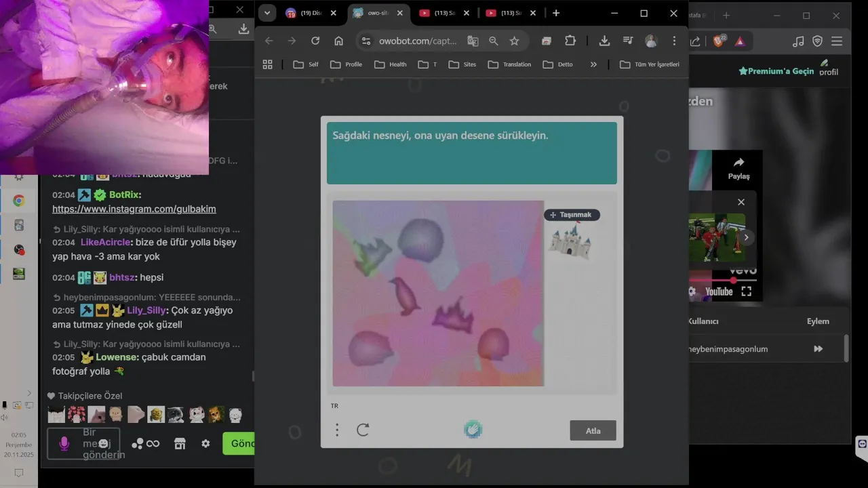View site information for owobot.com
The image size is (868, 488).
click(x=366, y=41)
